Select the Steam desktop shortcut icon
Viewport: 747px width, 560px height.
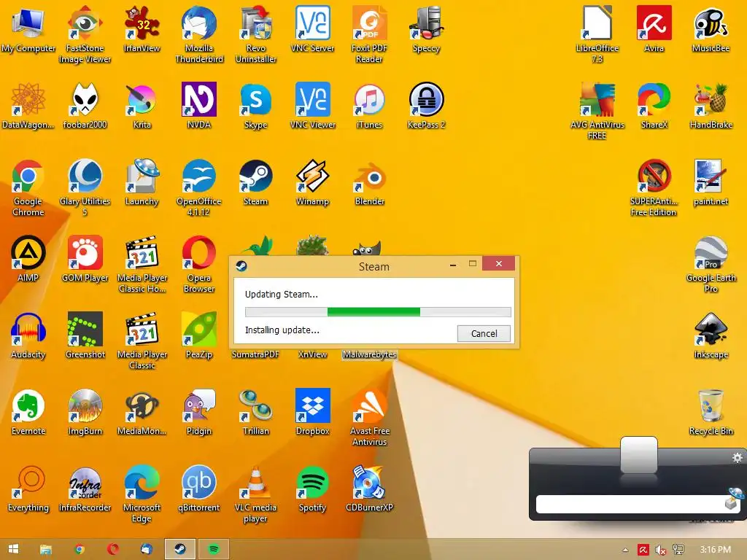click(256, 183)
